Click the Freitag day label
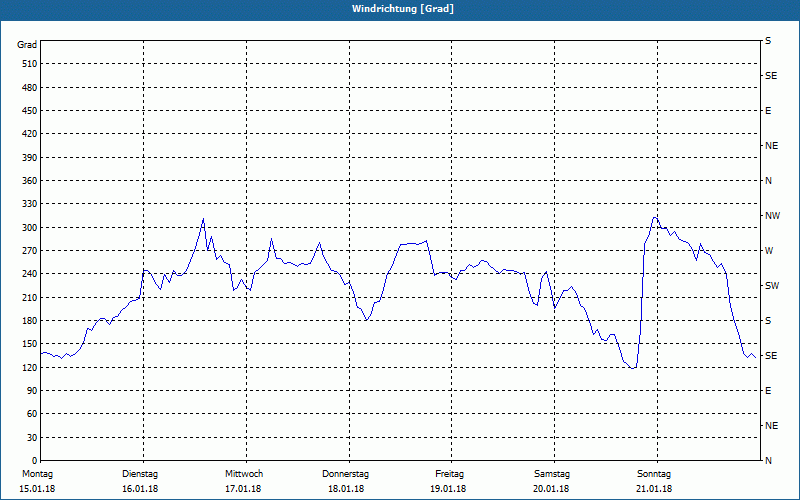The height and width of the screenshot is (500, 800). 449,474
